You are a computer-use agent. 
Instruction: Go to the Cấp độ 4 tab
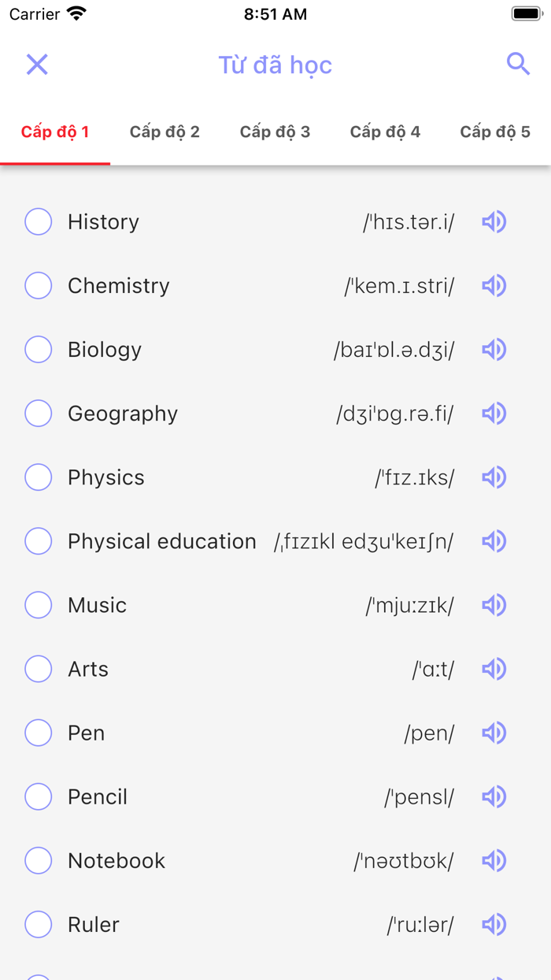click(x=385, y=132)
